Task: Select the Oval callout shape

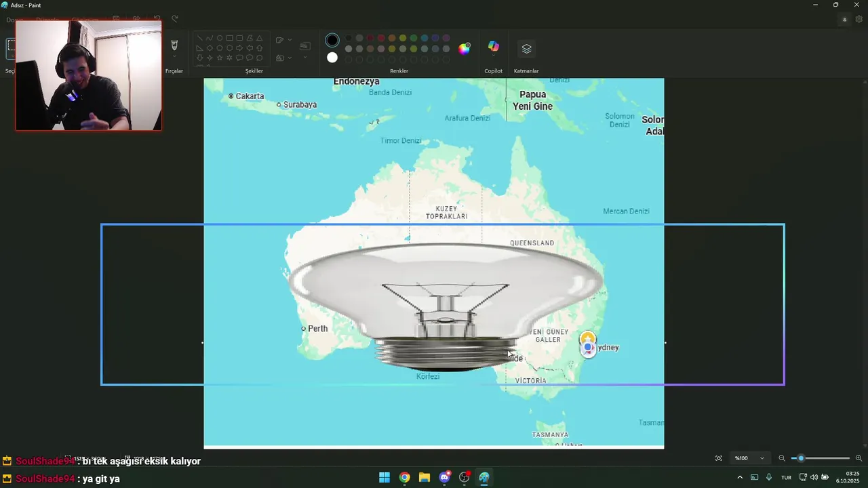Action: click(250, 58)
